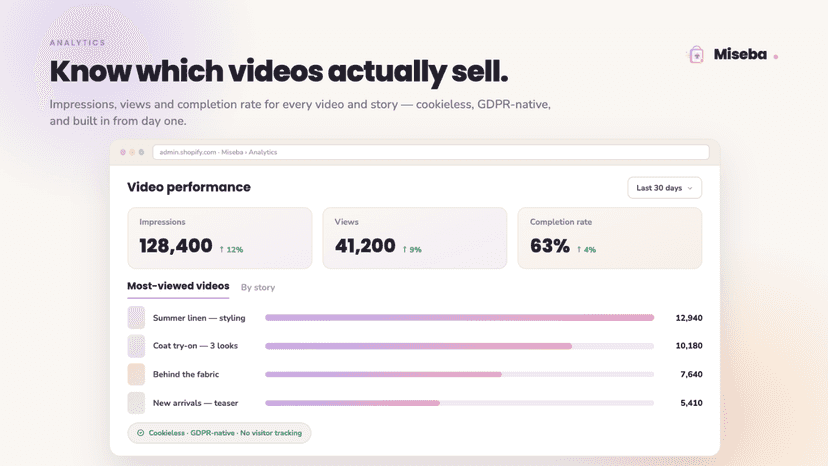Click the browser address bar admin.shopify.com

[430, 152]
